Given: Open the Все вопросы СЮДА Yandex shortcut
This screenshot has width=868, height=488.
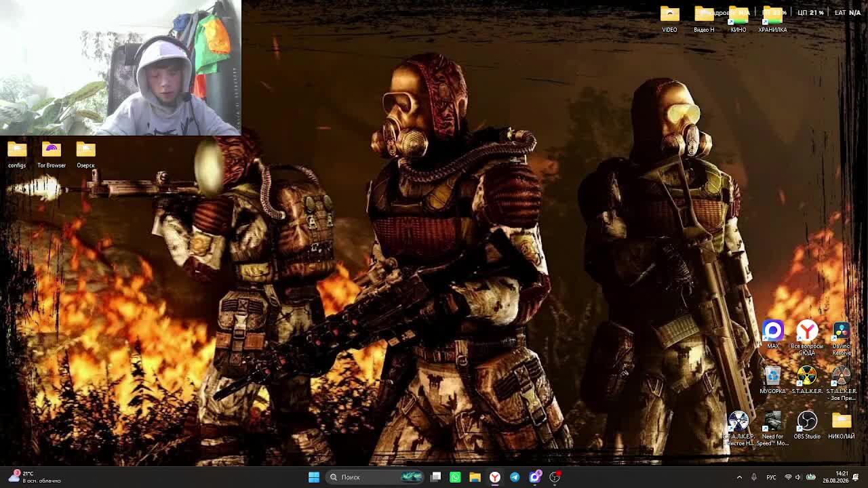Looking at the screenshot, I should point(807,338).
